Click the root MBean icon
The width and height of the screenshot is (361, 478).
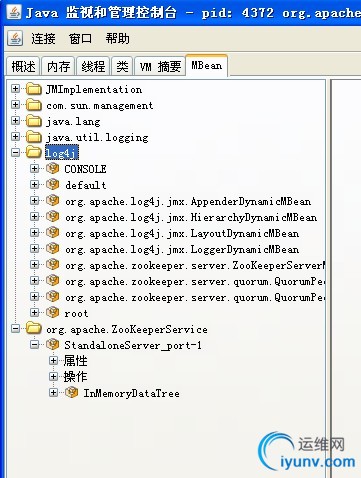[x=52, y=313]
